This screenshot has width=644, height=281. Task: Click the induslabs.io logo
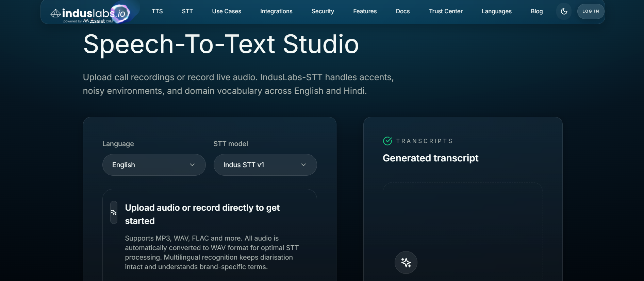tap(90, 14)
